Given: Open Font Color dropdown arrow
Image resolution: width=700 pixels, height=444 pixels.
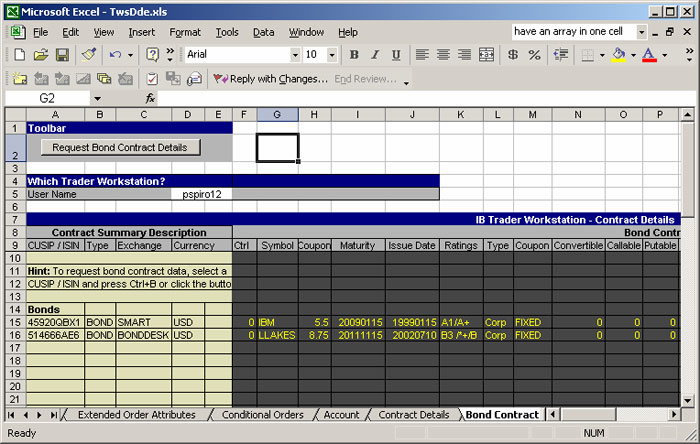Looking at the screenshot, I should point(664,55).
